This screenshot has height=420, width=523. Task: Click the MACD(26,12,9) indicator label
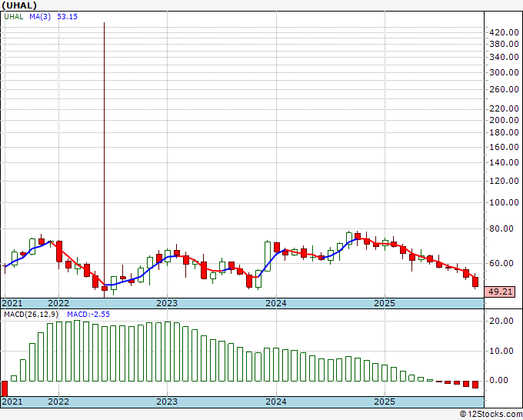tap(32, 315)
